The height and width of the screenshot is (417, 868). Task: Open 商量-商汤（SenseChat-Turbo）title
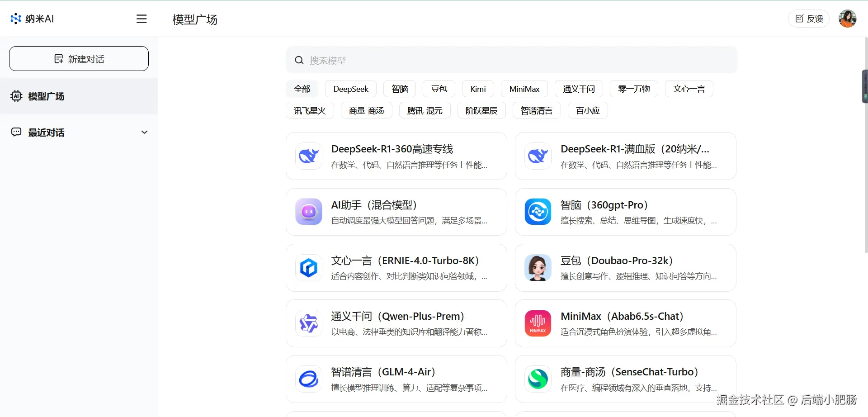[629, 372]
